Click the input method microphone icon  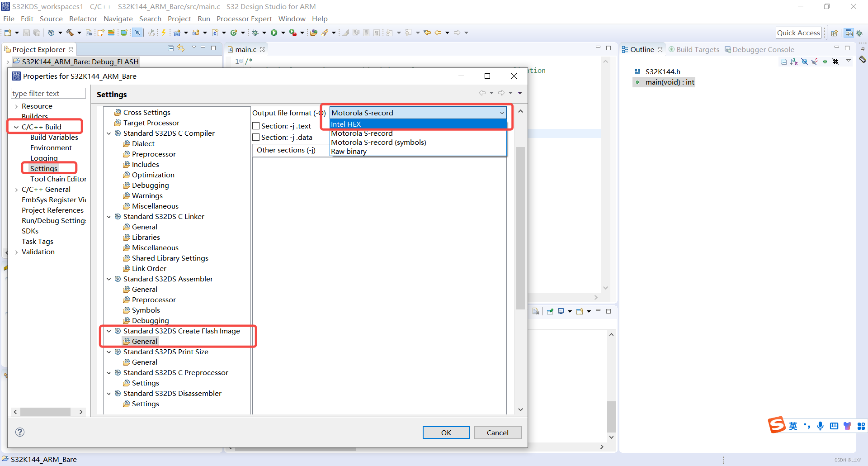point(821,426)
